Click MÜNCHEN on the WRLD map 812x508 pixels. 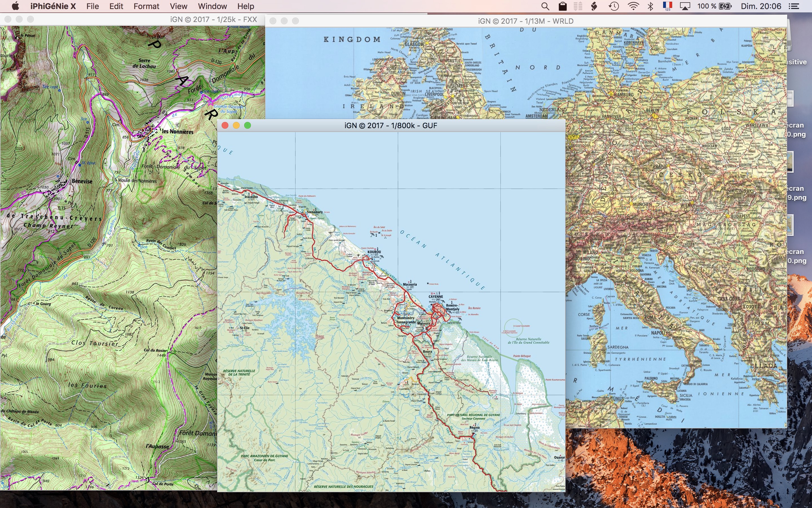[x=642, y=204]
